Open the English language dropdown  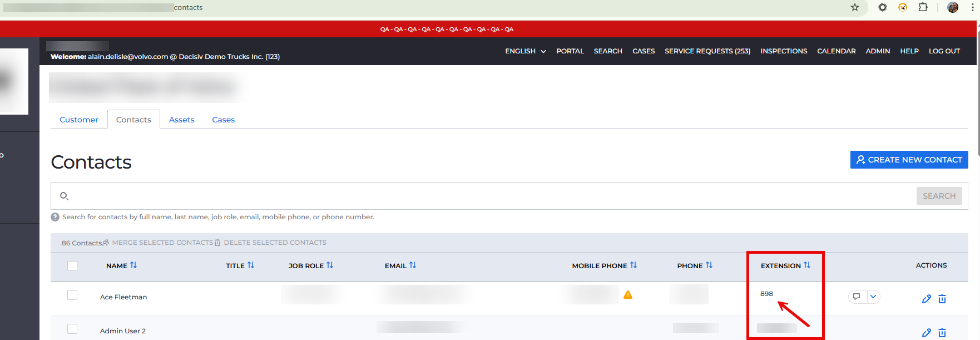pyautogui.click(x=525, y=51)
